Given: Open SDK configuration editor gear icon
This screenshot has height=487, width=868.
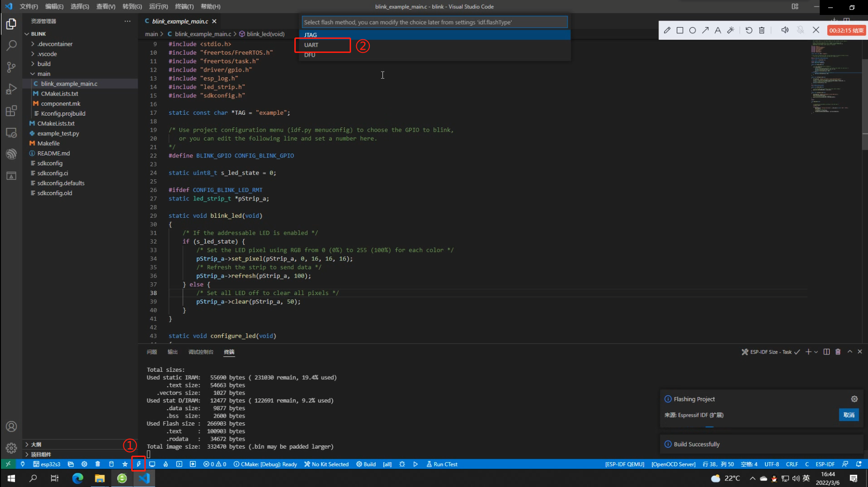Looking at the screenshot, I should (x=84, y=464).
